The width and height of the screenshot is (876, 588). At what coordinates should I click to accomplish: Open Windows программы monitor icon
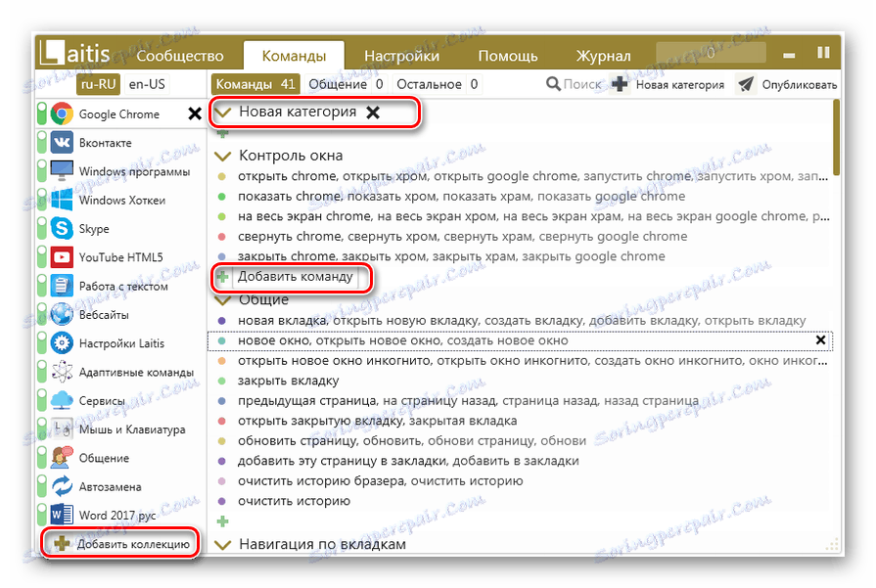(62, 171)
